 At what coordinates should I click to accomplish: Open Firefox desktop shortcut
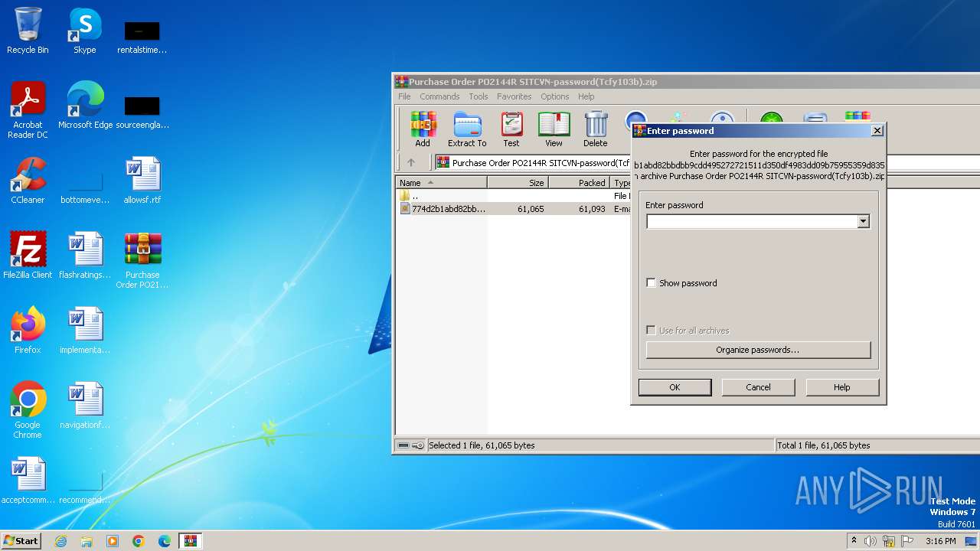pyautogui.click(x=28, y=331)
